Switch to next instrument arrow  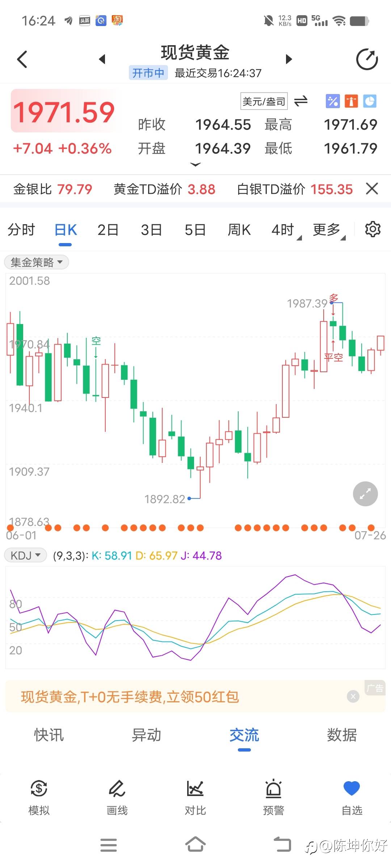tap(289, 59)
